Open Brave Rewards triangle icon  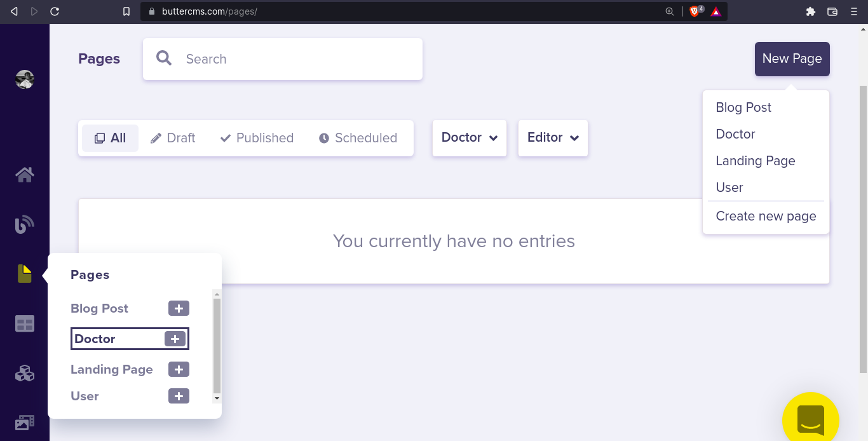coord(716,11)
